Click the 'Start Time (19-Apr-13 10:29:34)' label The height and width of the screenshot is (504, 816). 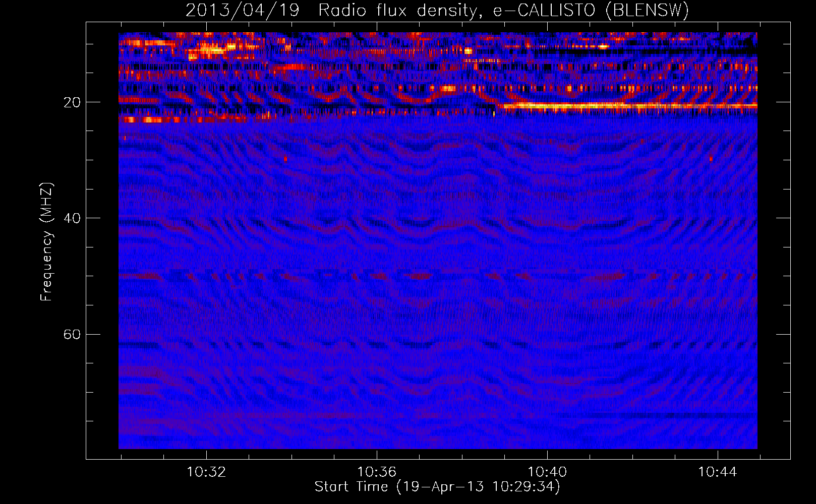[437, 487]
